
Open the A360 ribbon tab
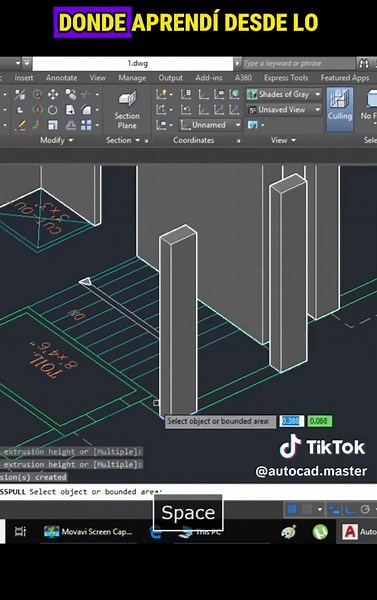point(243,78)
